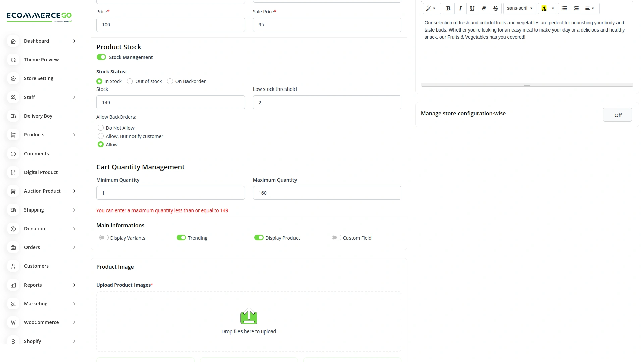Underline text in the product description editor
The image size is (644, 362).
pos(472,8)
